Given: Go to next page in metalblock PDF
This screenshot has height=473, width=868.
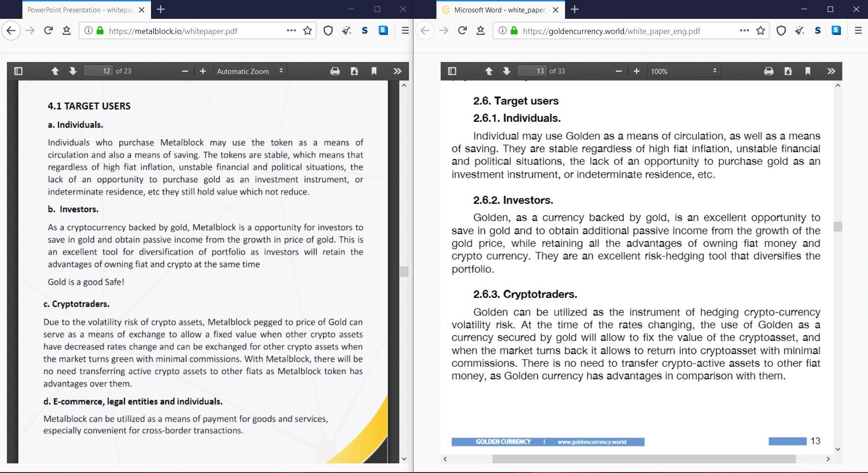Looking at the screenshot, I should [x=73, y=71].
